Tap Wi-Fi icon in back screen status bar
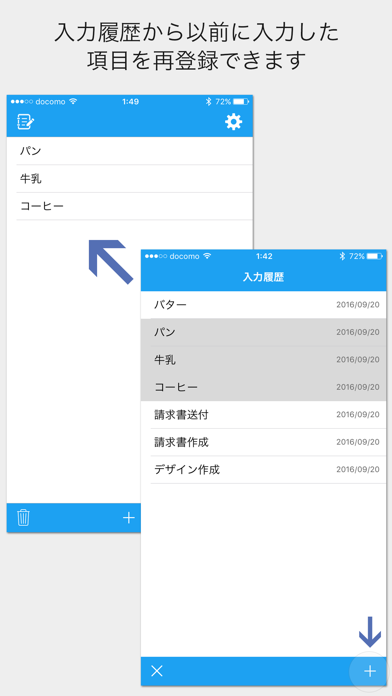Screen dimensions: 392x696 (73, 101)
